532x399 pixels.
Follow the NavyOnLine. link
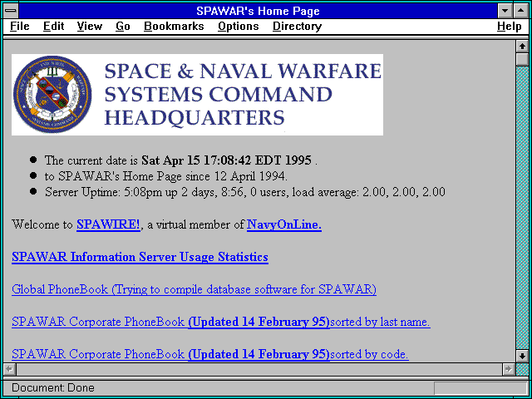pos(284,224)
